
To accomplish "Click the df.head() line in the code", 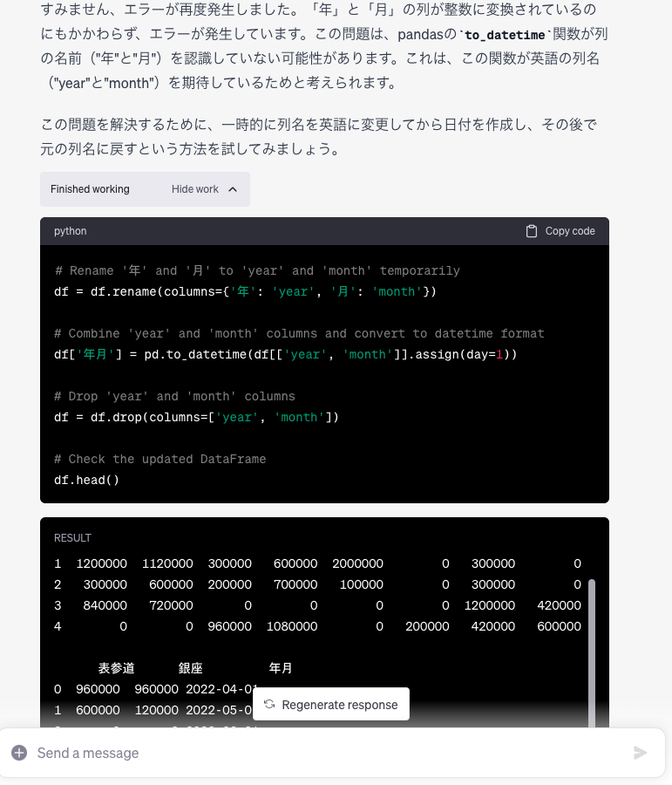I will tap(86, 480).
